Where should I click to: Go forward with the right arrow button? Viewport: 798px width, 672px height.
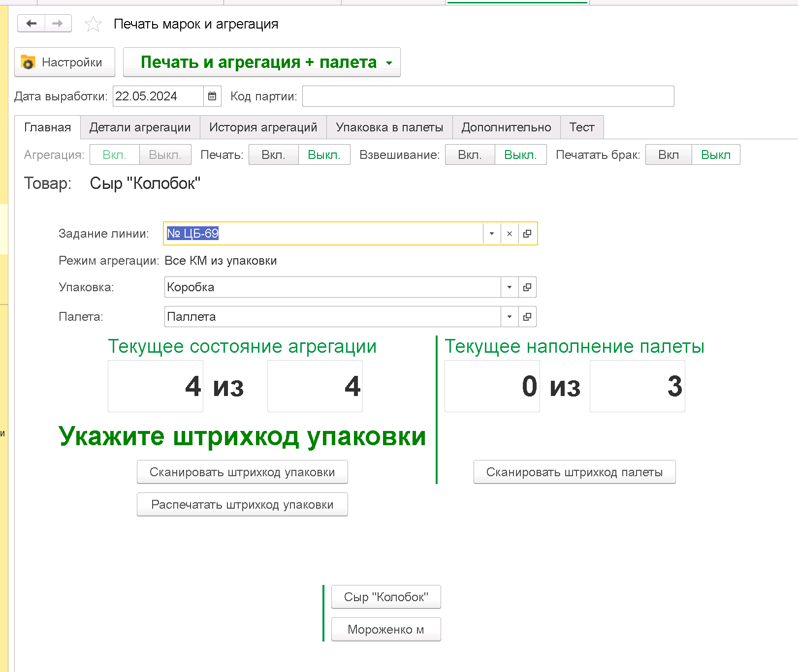click(x=58, y=24)
